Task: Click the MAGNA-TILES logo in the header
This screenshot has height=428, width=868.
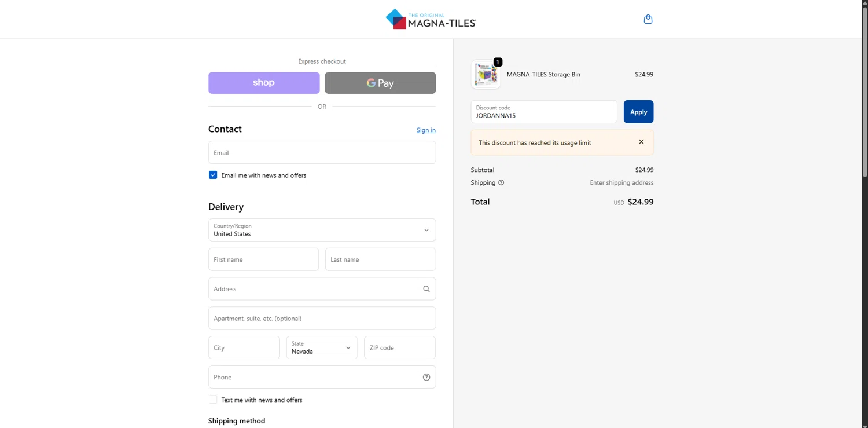Action: point(431,19)
